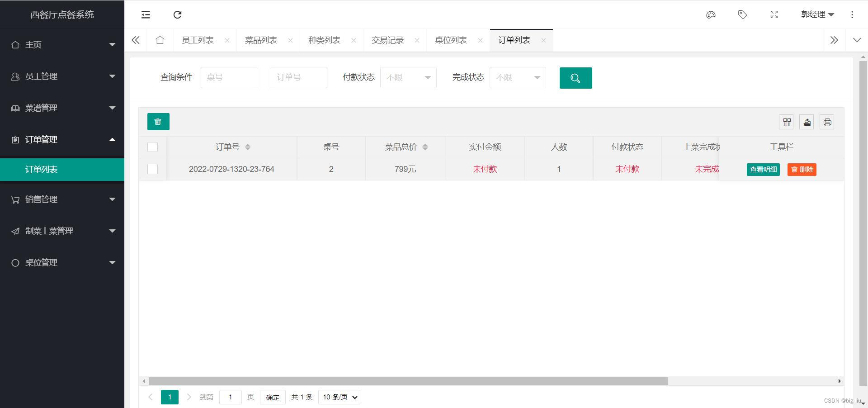Image resolution: width=868 pixels, height=408 pixels.
Task: Go to home tab house icon
Action: (x=160, y=40)
